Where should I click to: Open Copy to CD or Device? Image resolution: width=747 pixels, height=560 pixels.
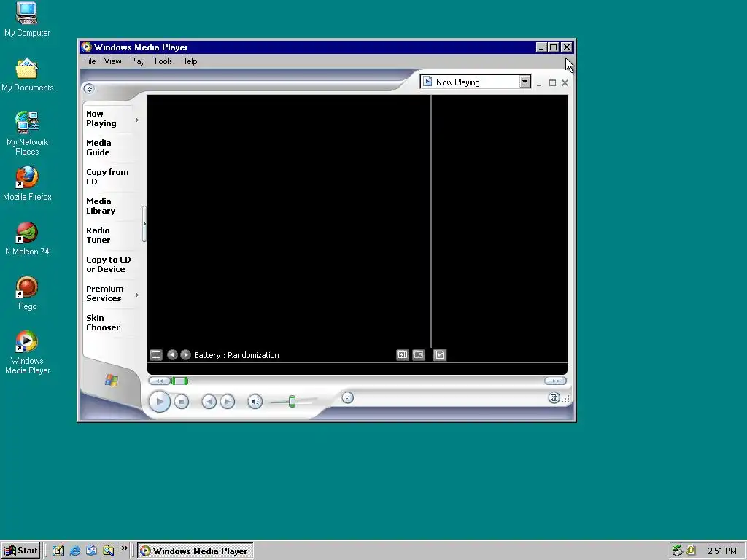(x=109, y=264)
